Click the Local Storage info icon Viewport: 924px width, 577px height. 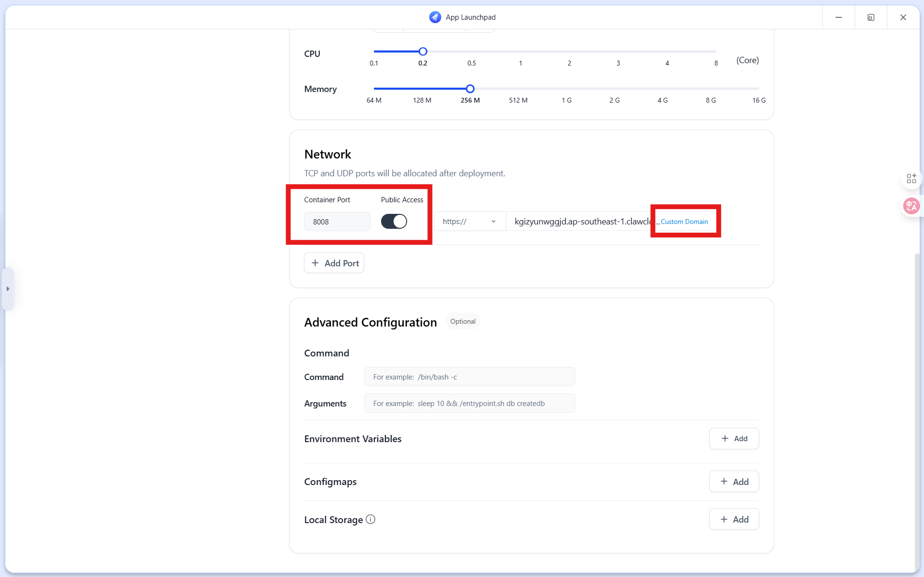tap(370, 519)
